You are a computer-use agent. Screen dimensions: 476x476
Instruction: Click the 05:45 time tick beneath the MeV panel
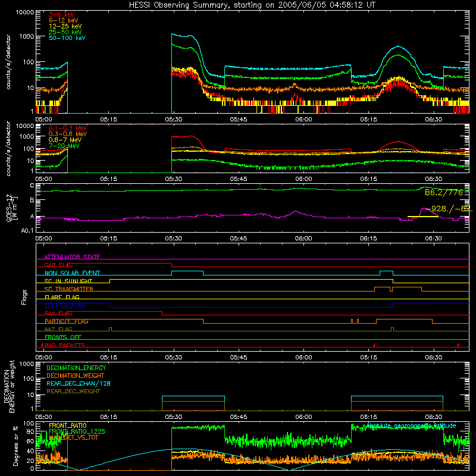[x=239, y=179]
